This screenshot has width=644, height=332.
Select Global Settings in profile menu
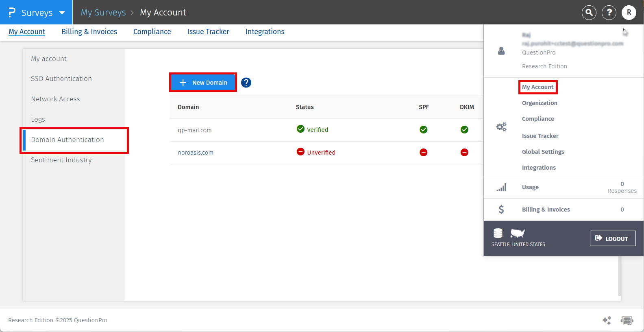click(543, 152)
